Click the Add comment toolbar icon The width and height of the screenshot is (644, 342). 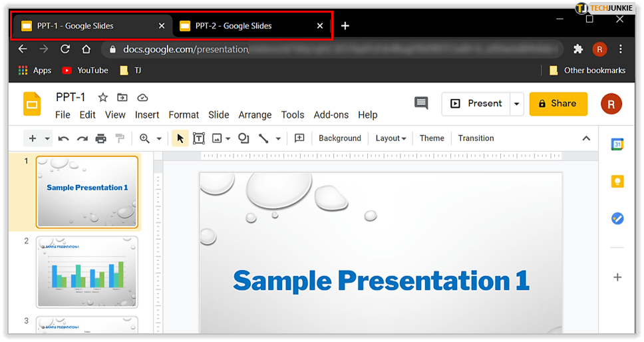point(299,138)
